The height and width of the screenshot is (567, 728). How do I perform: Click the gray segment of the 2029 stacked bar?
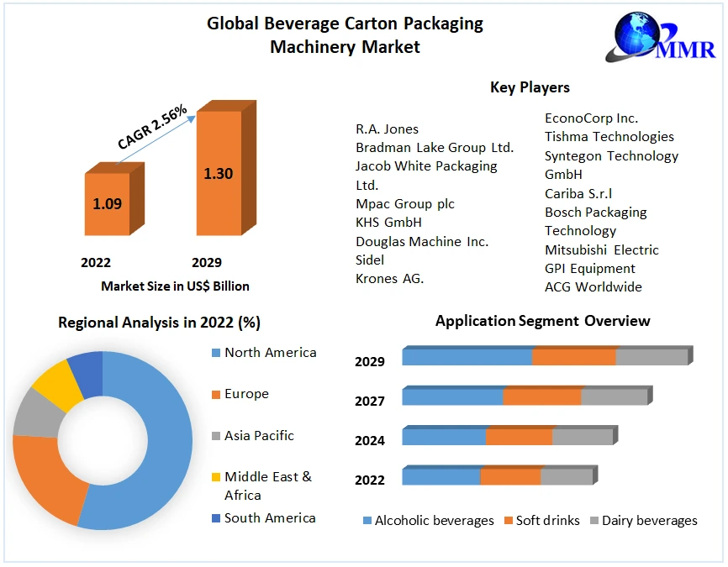coord(652,357)
